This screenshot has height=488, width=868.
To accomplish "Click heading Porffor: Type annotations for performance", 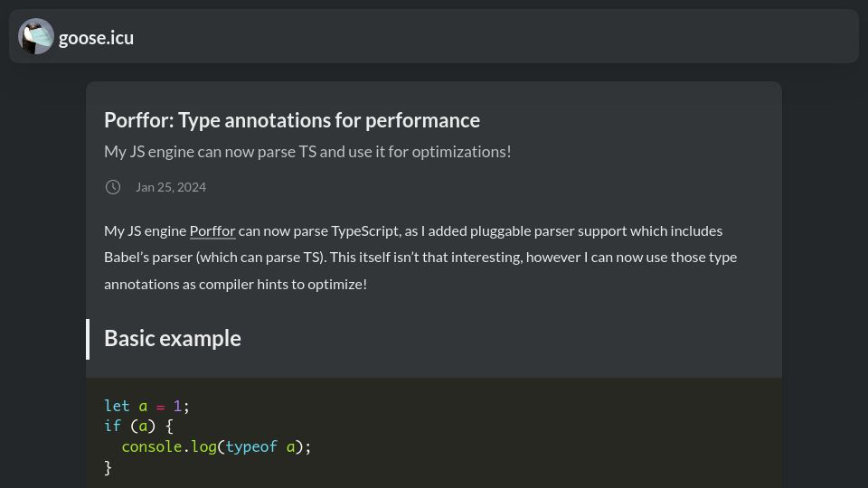I will [x=292, y=120].
